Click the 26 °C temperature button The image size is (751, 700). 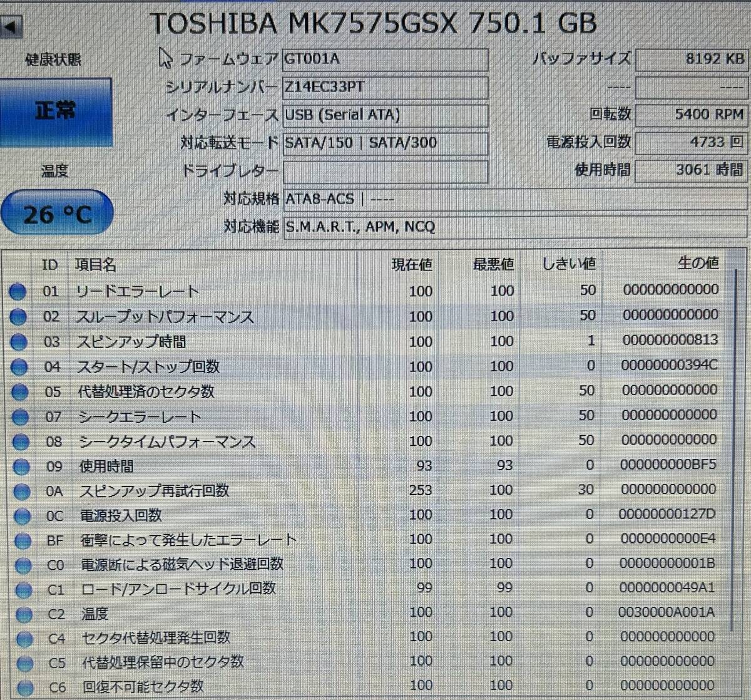57,214
